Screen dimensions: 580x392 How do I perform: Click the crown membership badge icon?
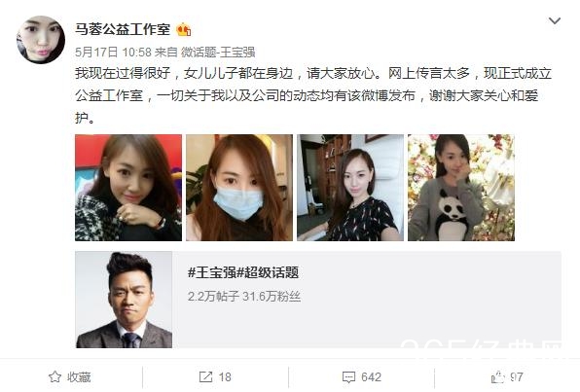pos(184,29)
